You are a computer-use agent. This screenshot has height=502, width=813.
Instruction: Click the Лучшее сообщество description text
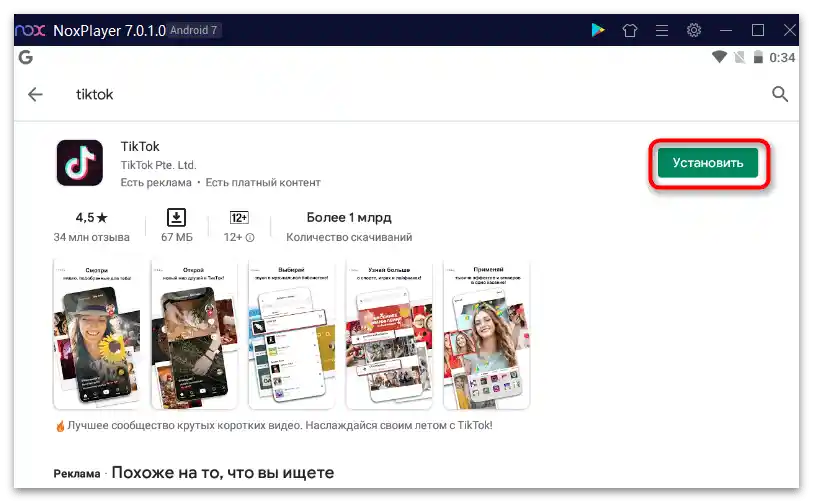[x=274, y=425]
